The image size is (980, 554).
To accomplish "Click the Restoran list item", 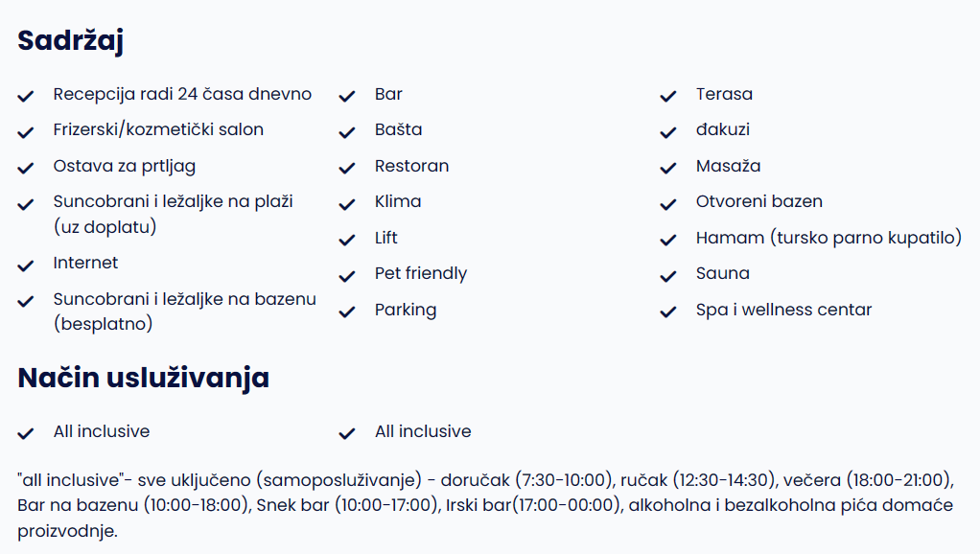I will tap(412, 166).
